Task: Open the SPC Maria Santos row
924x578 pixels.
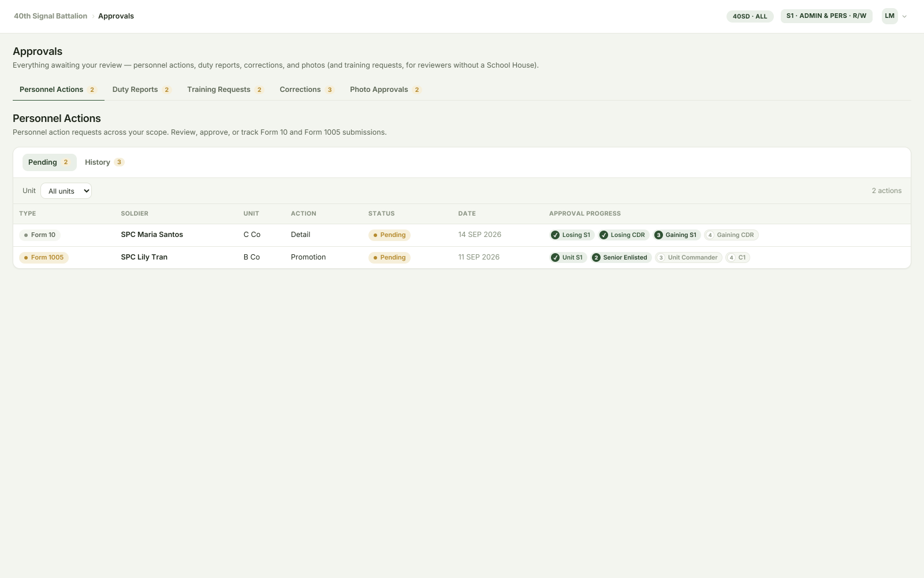Action: tap(462, 235)
